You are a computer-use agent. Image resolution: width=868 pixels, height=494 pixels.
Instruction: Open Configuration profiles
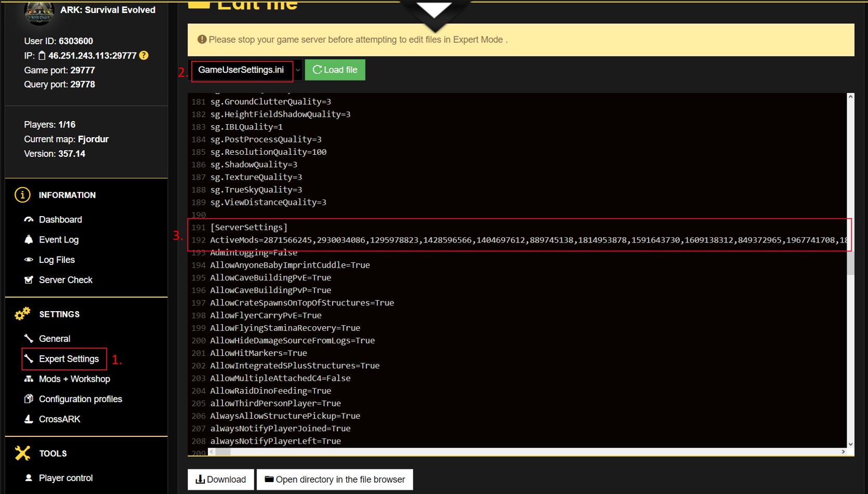(x=81, y=399)
